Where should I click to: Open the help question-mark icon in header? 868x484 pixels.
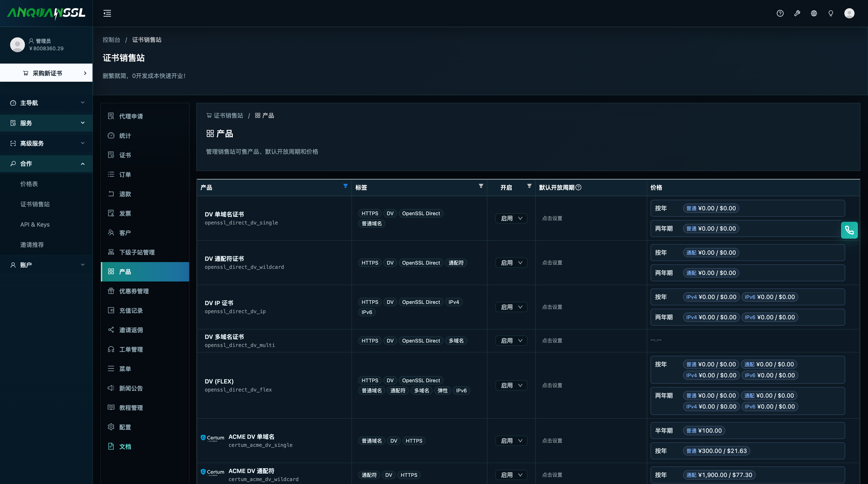coord(780,14)
